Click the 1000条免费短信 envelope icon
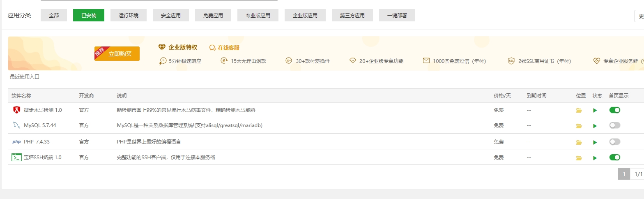Viewport: 644px width, 199px height. [426, 61]
